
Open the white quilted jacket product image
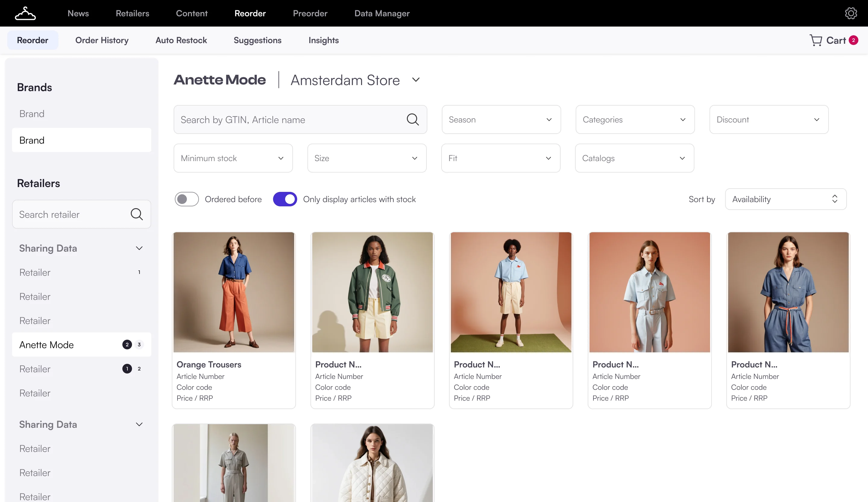[372, 463]
